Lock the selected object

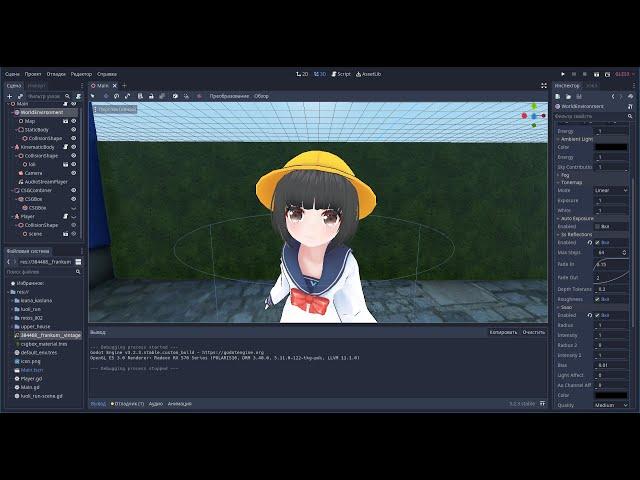tap(151, 96)
